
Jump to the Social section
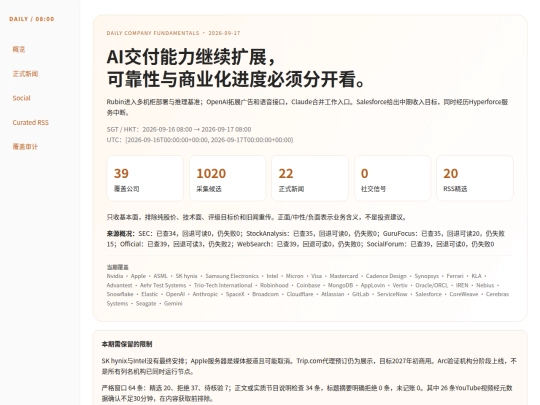(x=21, y=98)
